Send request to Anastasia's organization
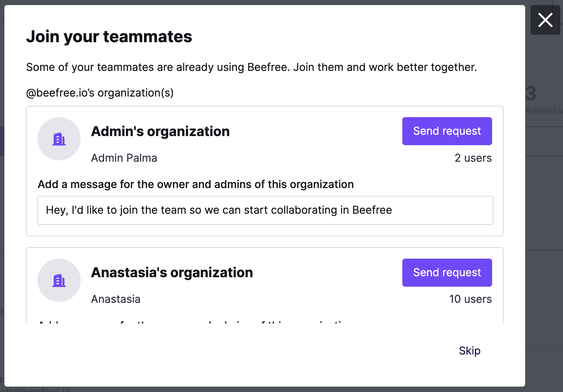Screen dimensions: 563x392 447,272
